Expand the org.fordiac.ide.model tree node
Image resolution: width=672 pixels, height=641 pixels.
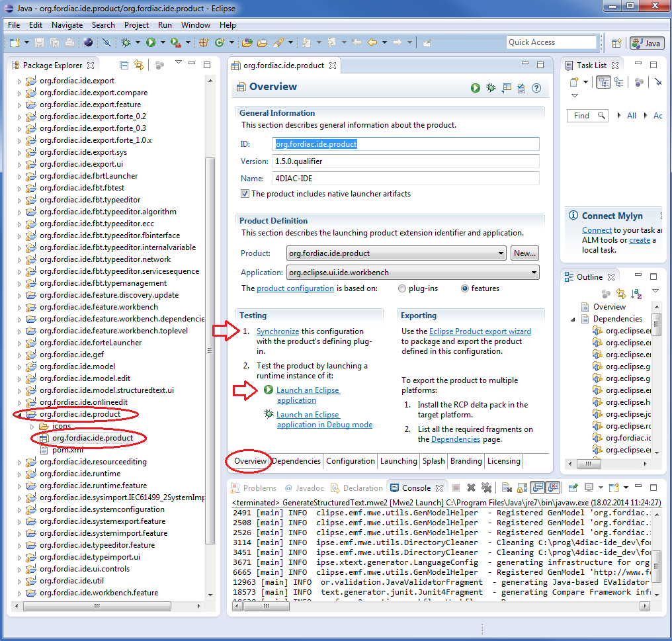click(x=21, y=366)
